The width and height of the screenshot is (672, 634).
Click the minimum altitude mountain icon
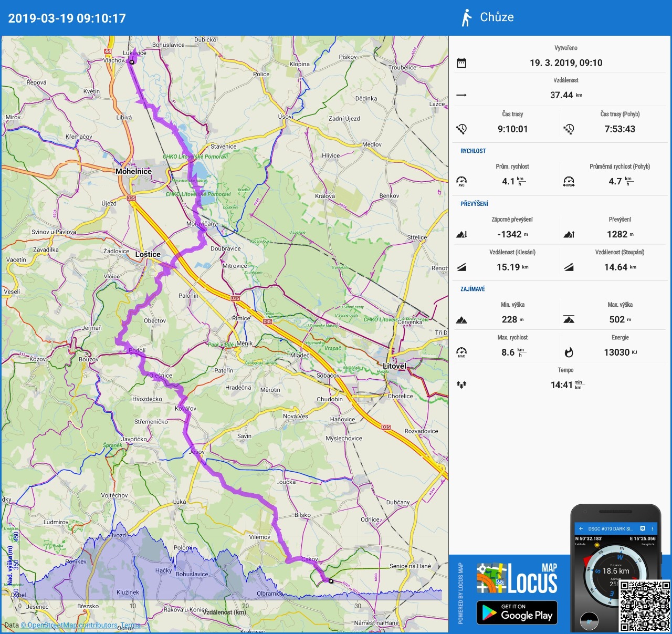click(x=461, y=319)
